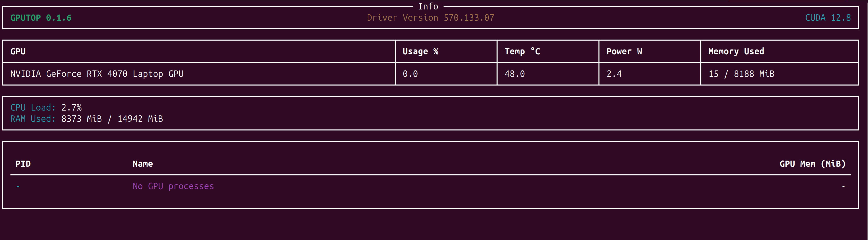Select the GPU Mem (MiB) column header
This screenshot has width=868, height=240.
click(x=812, y=164)
